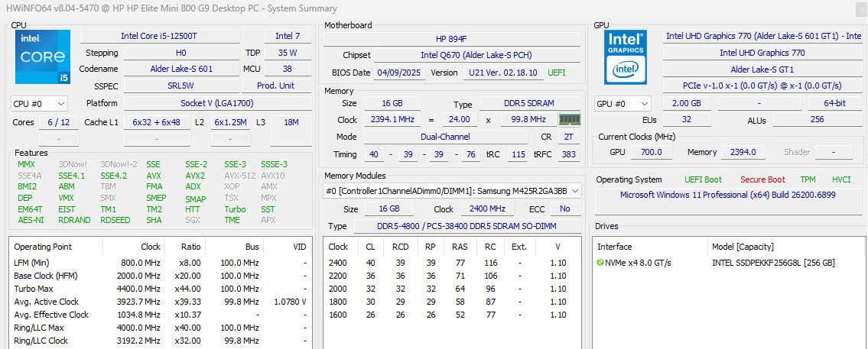Select the 1600 memory timing row
Screen dimensions: 868x349
[x=452, y=315]
